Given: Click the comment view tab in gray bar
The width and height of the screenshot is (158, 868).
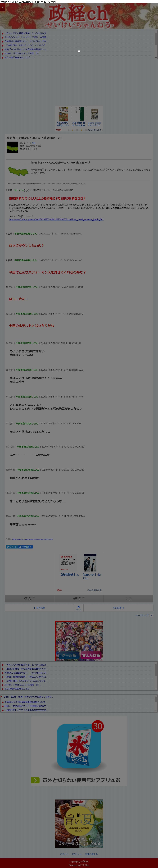Looking at the screenshot, I should (78, 598).
